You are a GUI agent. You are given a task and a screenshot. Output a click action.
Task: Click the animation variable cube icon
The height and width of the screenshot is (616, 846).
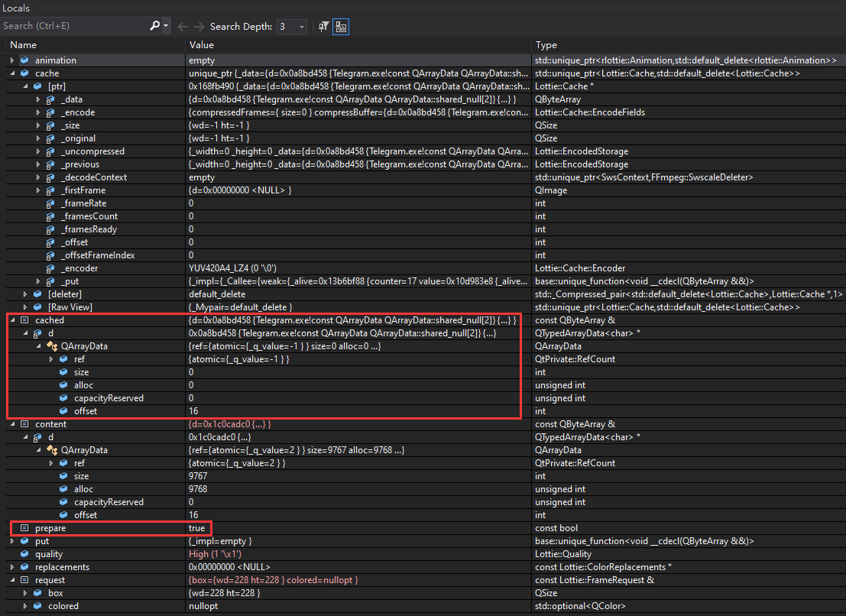24,60
